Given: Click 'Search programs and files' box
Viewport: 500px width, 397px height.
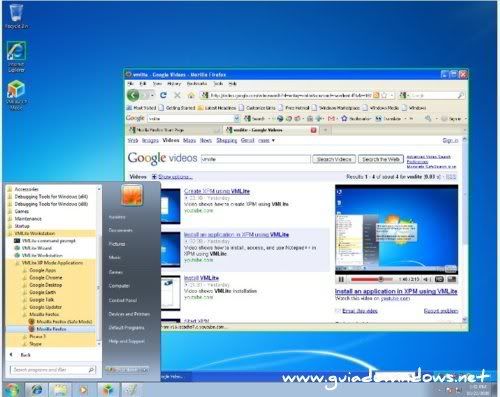Looking at the screenshot, I should [53, 370].
